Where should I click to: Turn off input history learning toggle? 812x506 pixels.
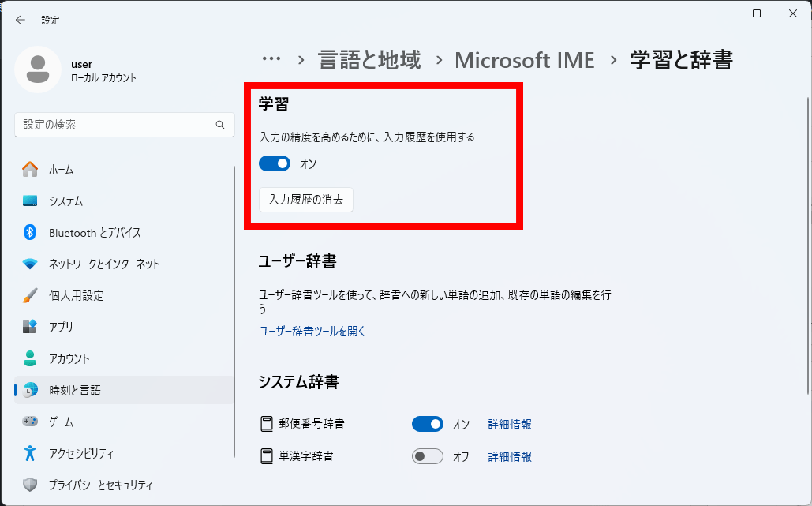(275, 163)
